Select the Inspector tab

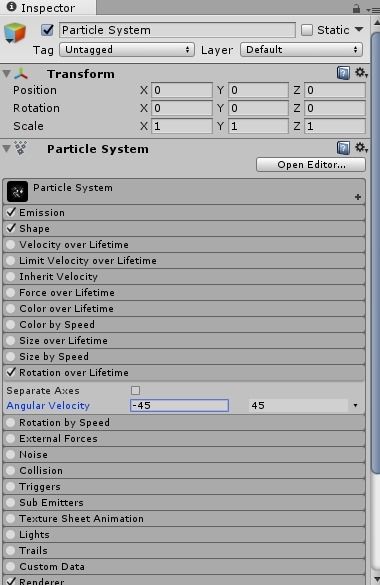coord(48,7)
